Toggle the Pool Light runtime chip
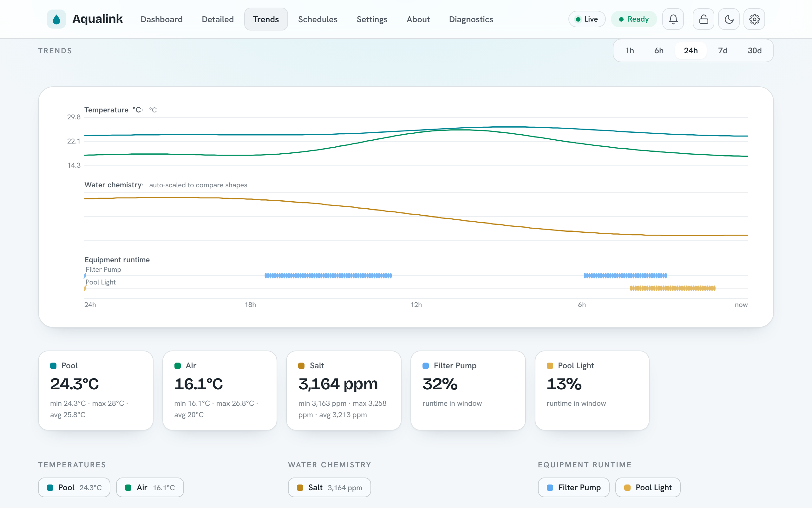Viewport: 812px width, 508px height. 648,487
